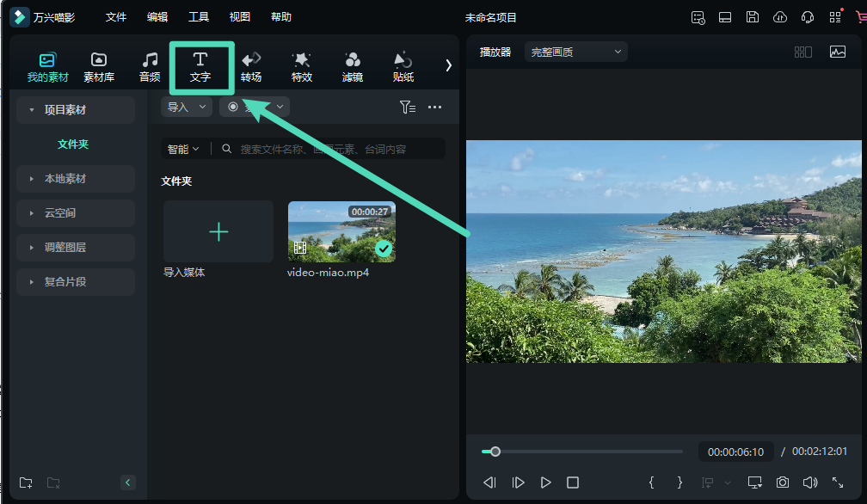Stop playback with square button
The image size is (867, 504).
(x=573, y=482)
